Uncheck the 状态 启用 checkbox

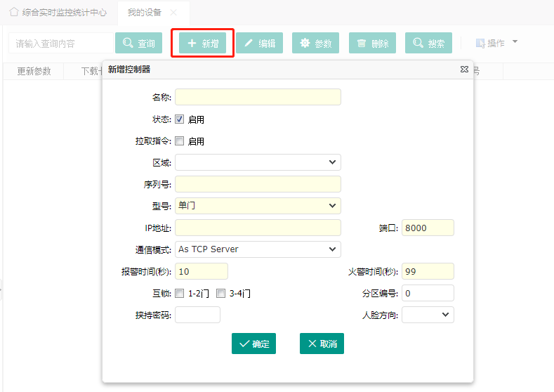click(x=180, y=119)
